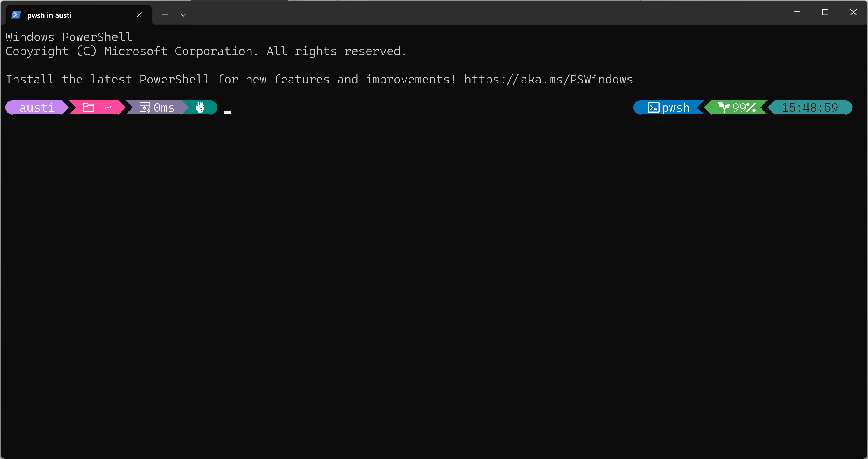Click the 99% battery indicator
Screen dimensions: 868x459
(744, 108)
